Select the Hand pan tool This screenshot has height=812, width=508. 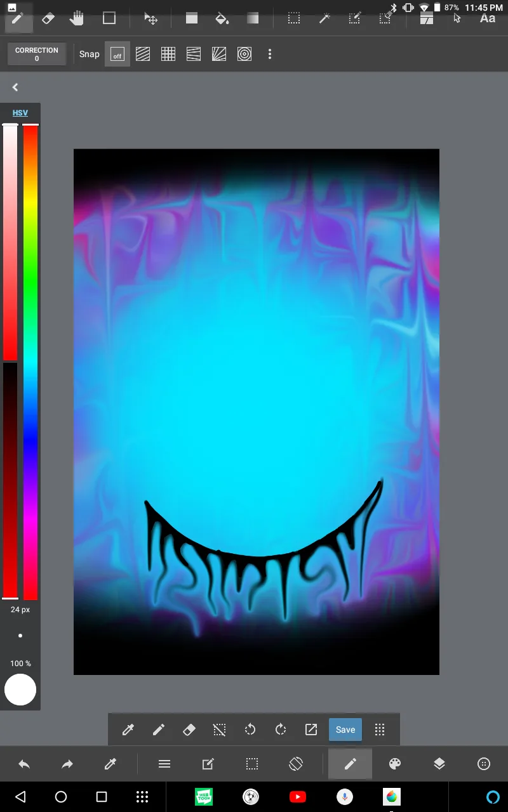point(77,18)
